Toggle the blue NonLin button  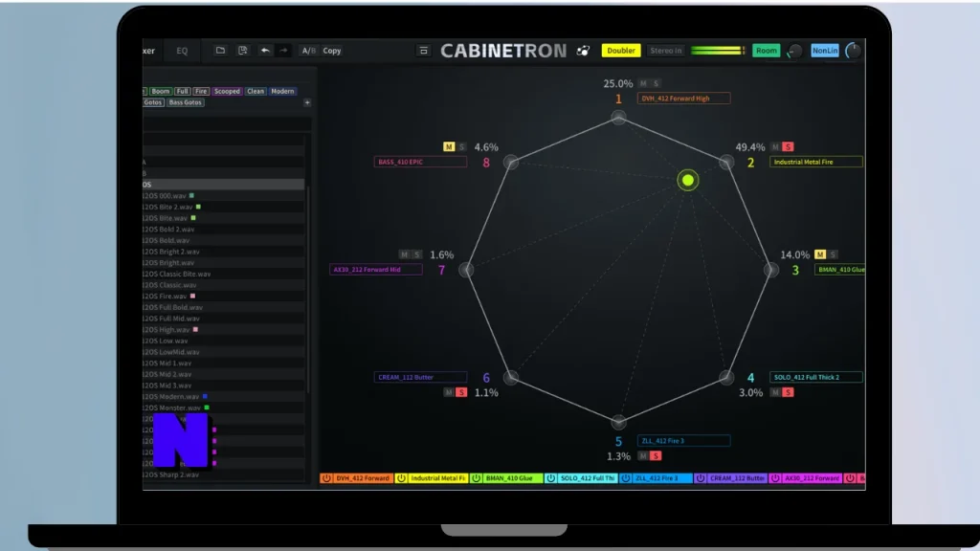coord(824,51)
